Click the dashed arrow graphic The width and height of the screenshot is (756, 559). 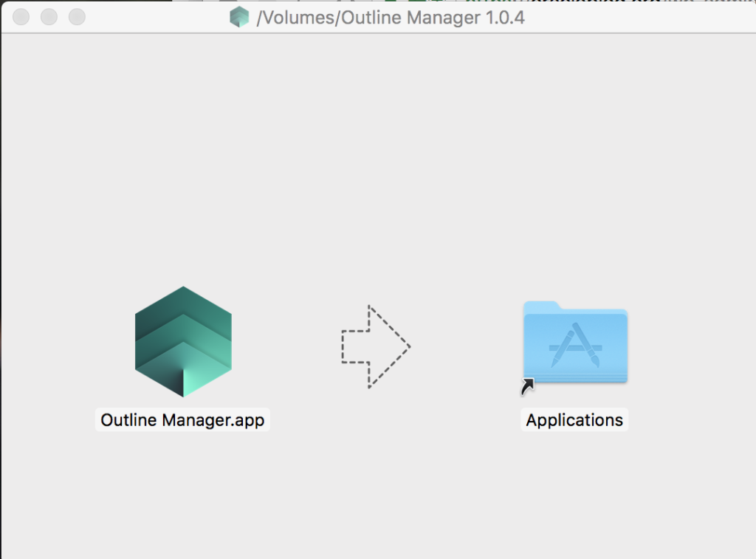(375, 346)
